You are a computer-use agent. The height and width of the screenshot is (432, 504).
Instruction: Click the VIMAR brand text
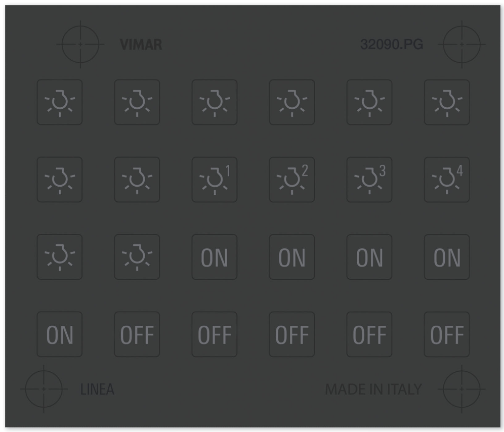pyautogui.click(x=141, y=45)
